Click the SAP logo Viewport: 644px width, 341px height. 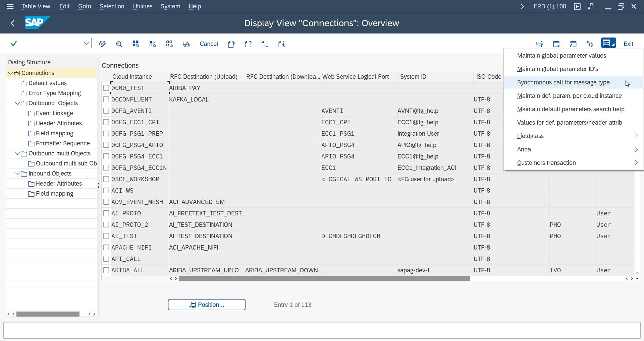click(x=37, y=22)
